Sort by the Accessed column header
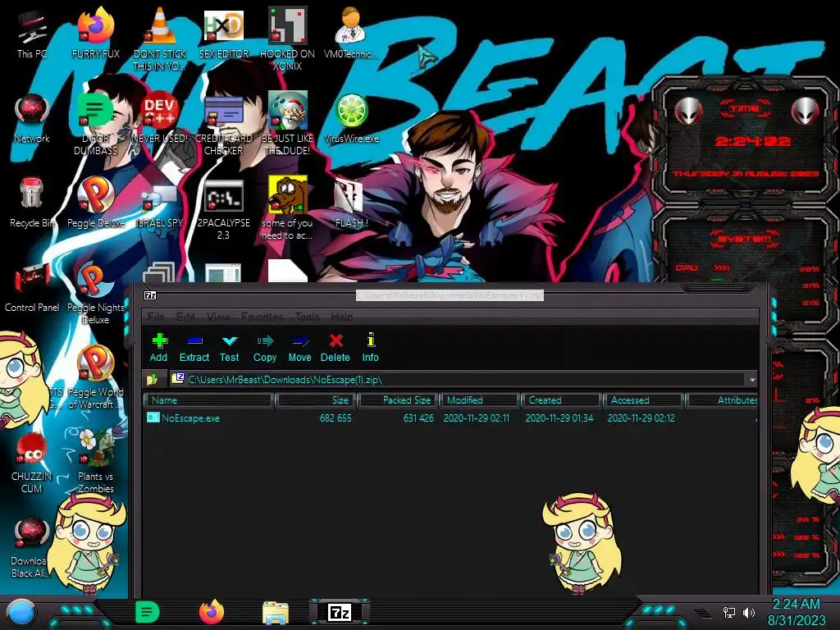 [x=643, y=400]
